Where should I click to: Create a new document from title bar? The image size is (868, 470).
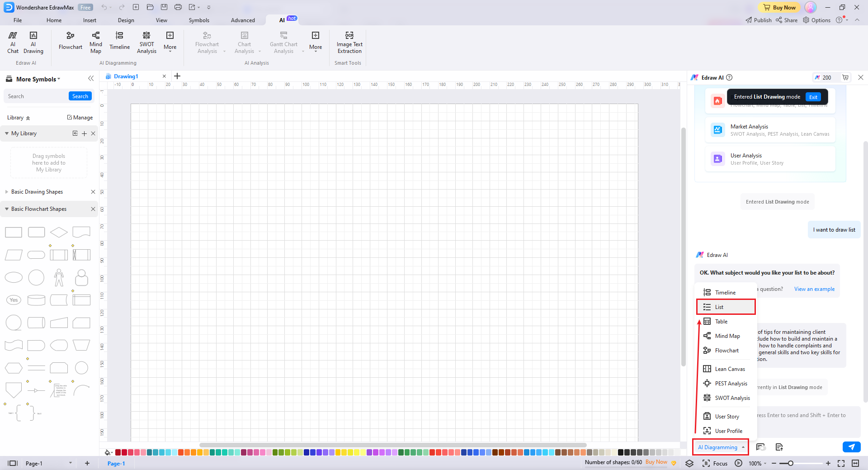tap(136, 7)
